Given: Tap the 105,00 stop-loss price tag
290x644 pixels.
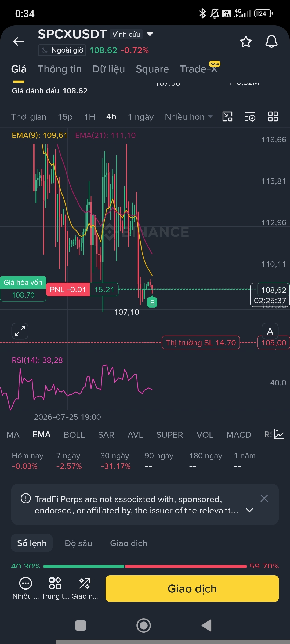Looking at the screenshot, I should tap(274, 343).
